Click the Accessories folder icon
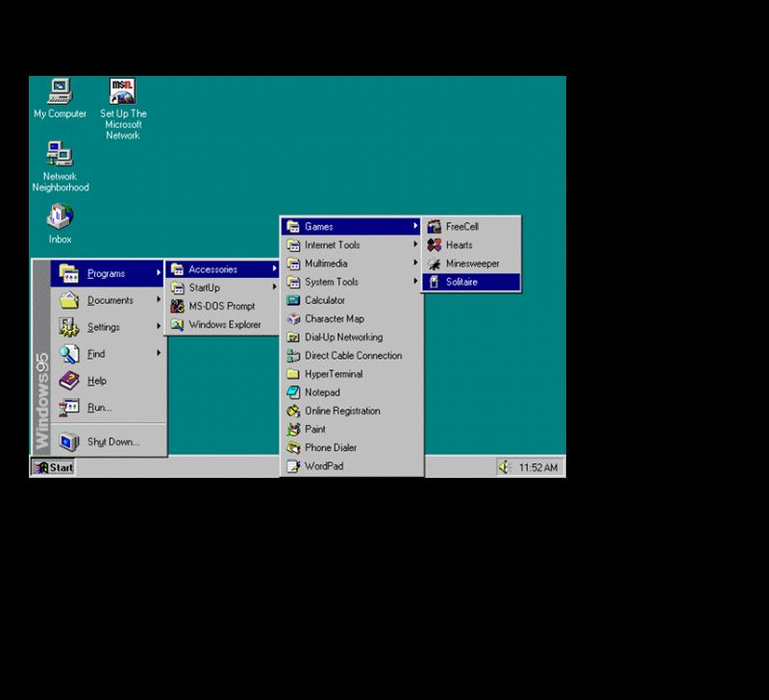769x700 pixels. [177, 269]
